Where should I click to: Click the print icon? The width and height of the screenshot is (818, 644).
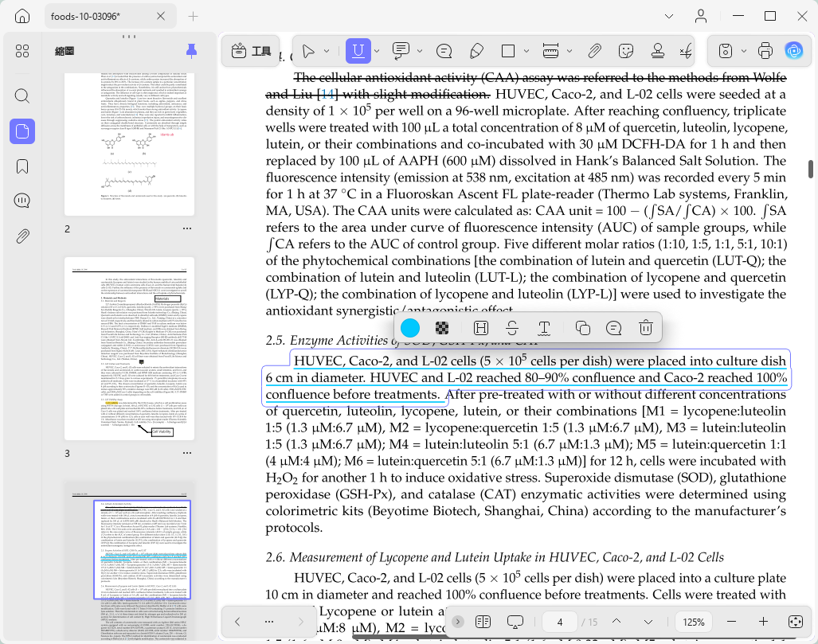pyautogui.click(x=765, y=51)
